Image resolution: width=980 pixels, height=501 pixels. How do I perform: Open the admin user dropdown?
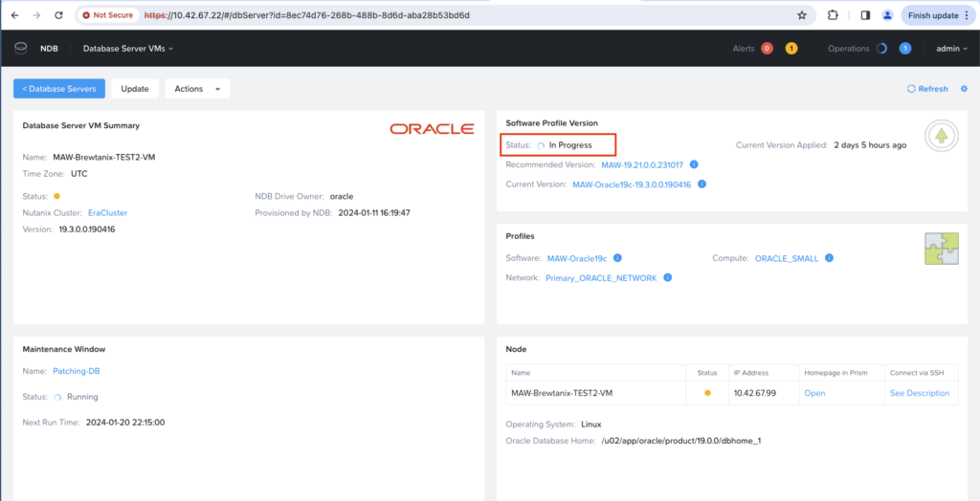(951, 48)
